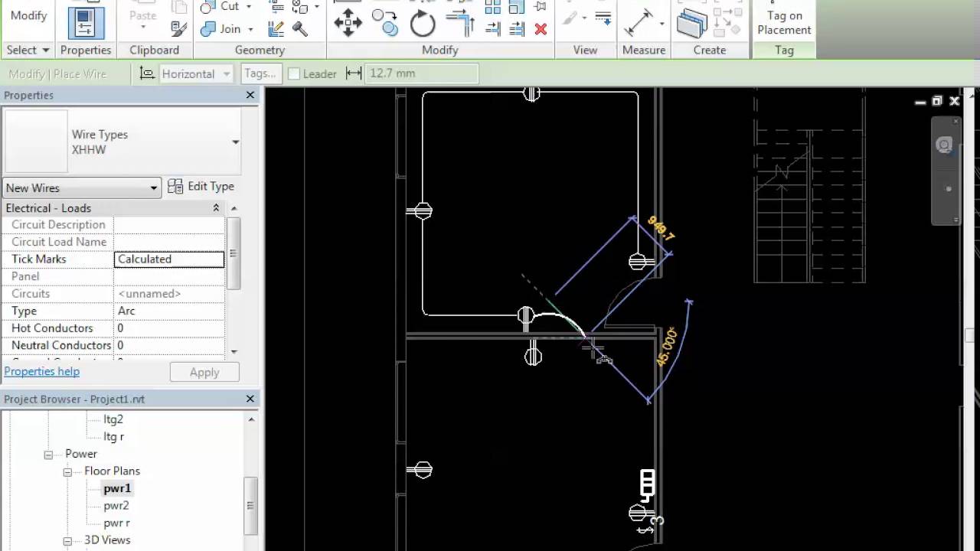Collapse the Floor Plans node under Power
The image size is (980, 551).
click(x=67, y=471)
